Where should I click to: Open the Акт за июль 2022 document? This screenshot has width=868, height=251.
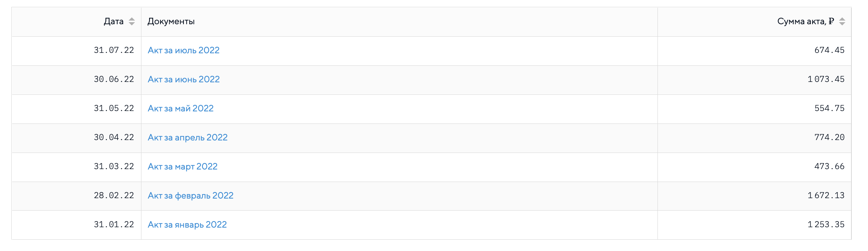(183, 50)
